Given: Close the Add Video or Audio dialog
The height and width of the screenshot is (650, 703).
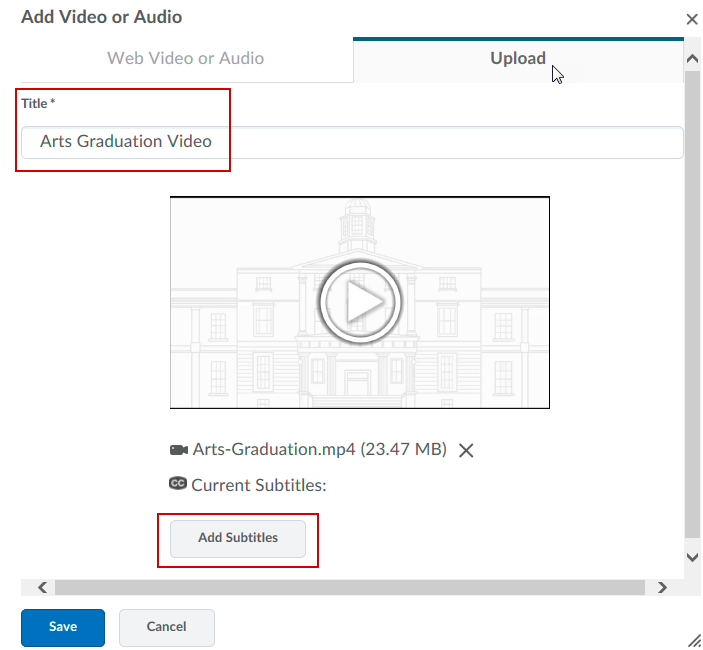Looking at the screenshot, I should pyautogui.click(x=691, y=19).
